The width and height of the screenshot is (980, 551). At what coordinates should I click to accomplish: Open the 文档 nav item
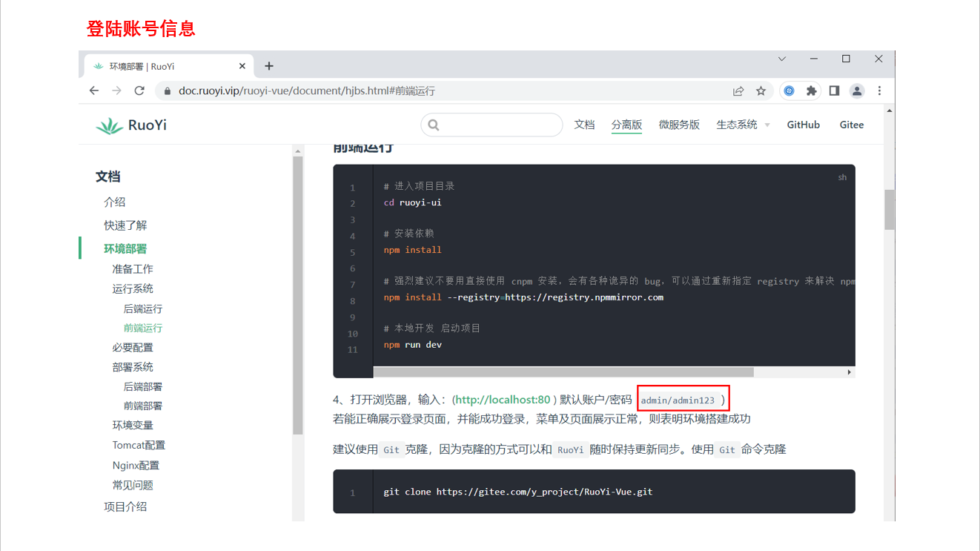click(x=584, y=125)
